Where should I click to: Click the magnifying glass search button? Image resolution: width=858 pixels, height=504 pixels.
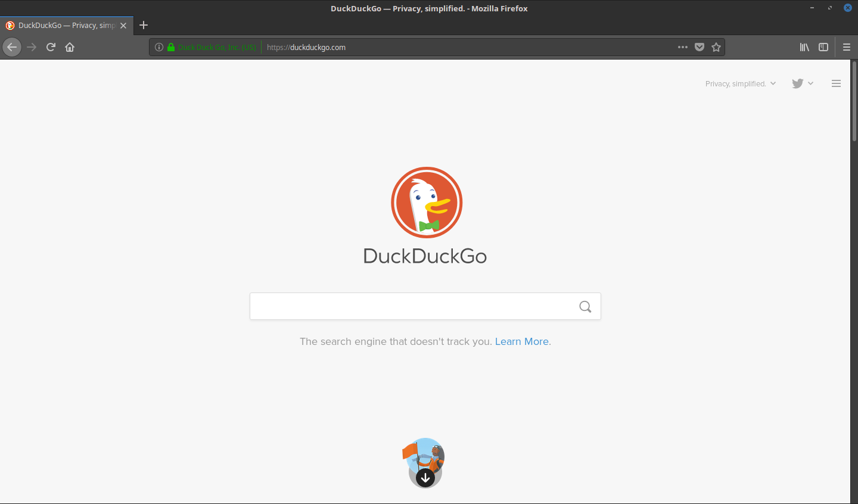[586, 306]
